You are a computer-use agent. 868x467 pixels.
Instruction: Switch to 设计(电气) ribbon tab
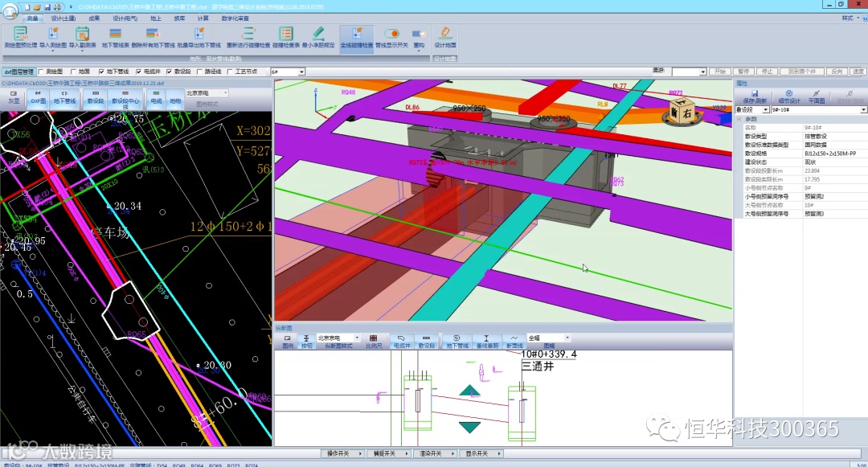(x=124, y=17)
